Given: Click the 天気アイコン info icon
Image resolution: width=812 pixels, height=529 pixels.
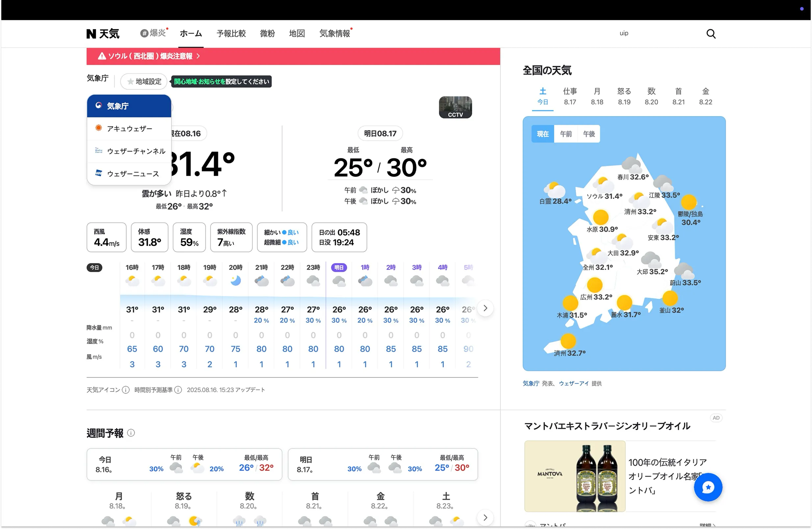Looking at the screenshot, I should click(126, 390).
